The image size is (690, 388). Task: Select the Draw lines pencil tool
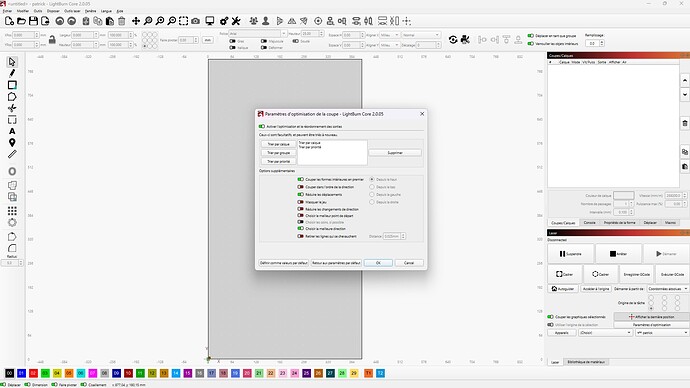pos(12,73)
